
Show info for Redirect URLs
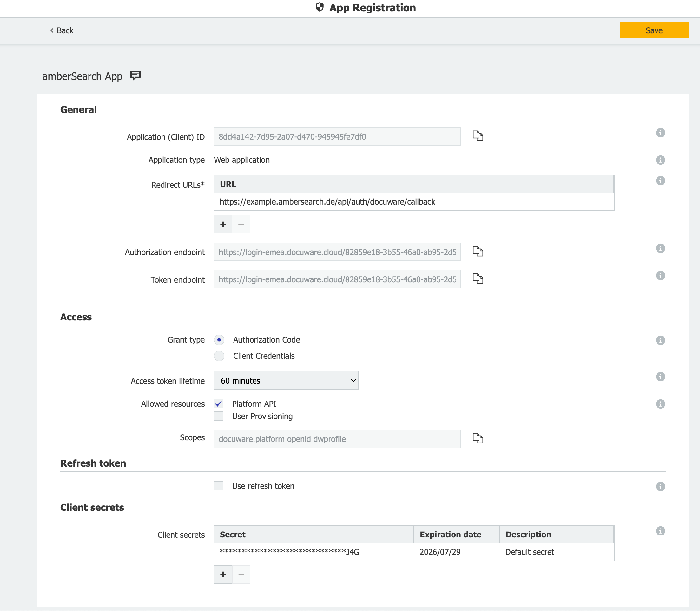point(660,181)
